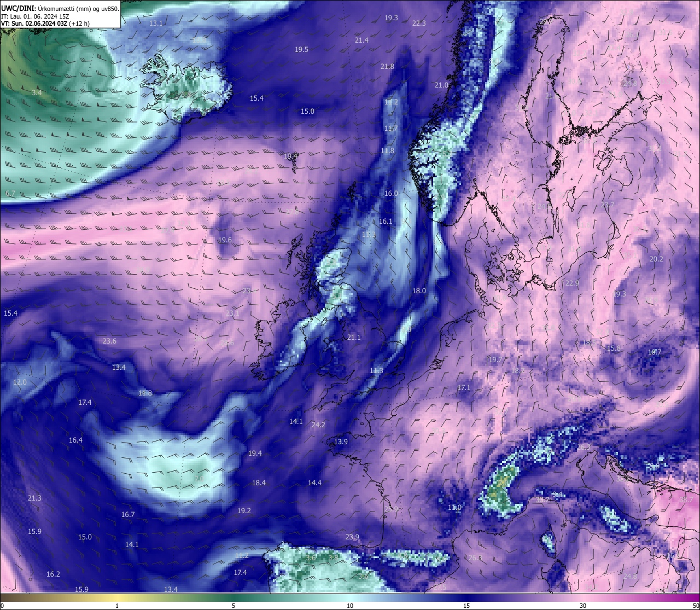
Task: Click the '5' tick label on the color scale
Action: pyautogui.click(x=234, y=606)
